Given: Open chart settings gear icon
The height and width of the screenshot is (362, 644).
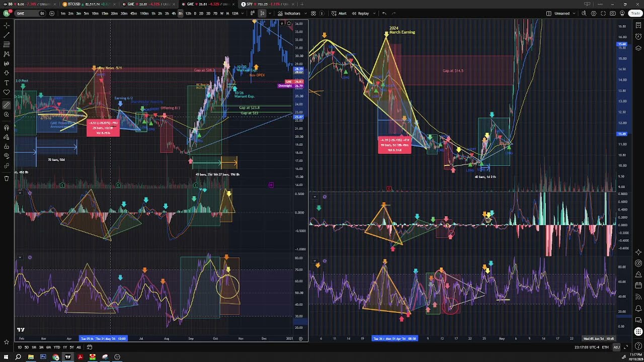Looking at the screenshot, I should [x=593, y=14].
